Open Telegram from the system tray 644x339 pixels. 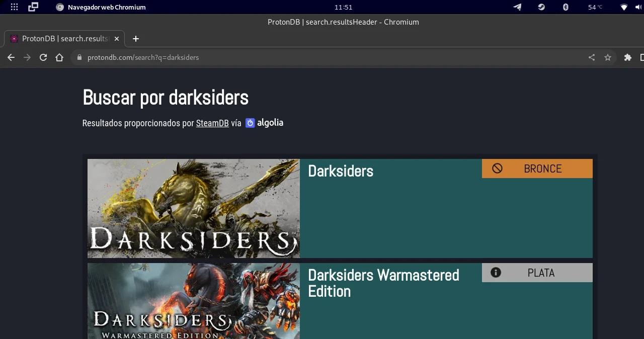coord(517,7)
